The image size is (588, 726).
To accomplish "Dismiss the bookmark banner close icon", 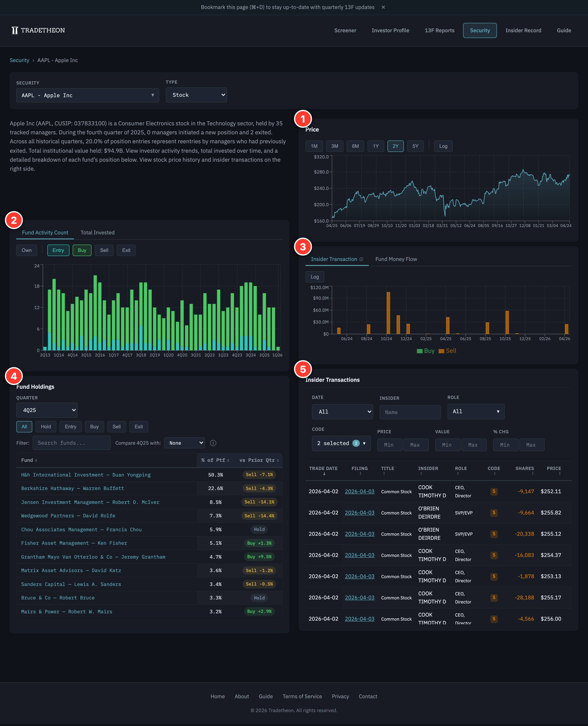I will coord(383,7).
